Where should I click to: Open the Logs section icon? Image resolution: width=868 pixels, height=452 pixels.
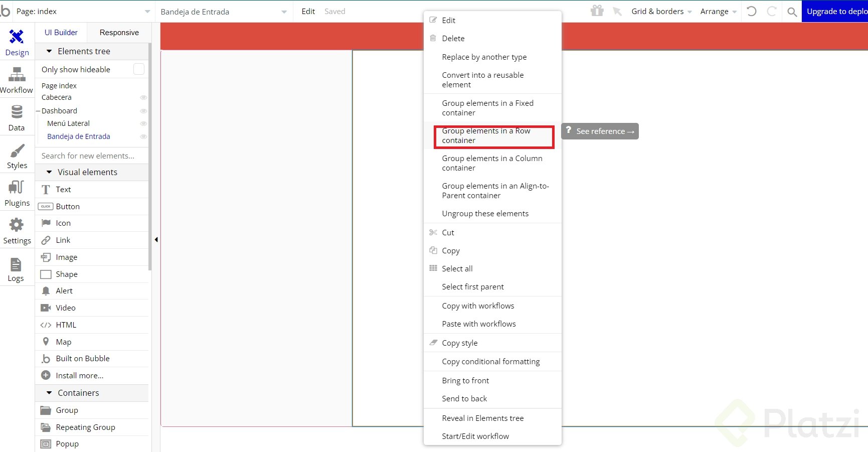[x=16, y=264]
